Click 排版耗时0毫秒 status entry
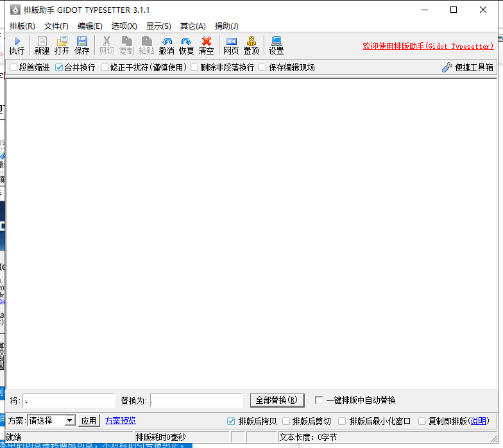 pos(160,437)
